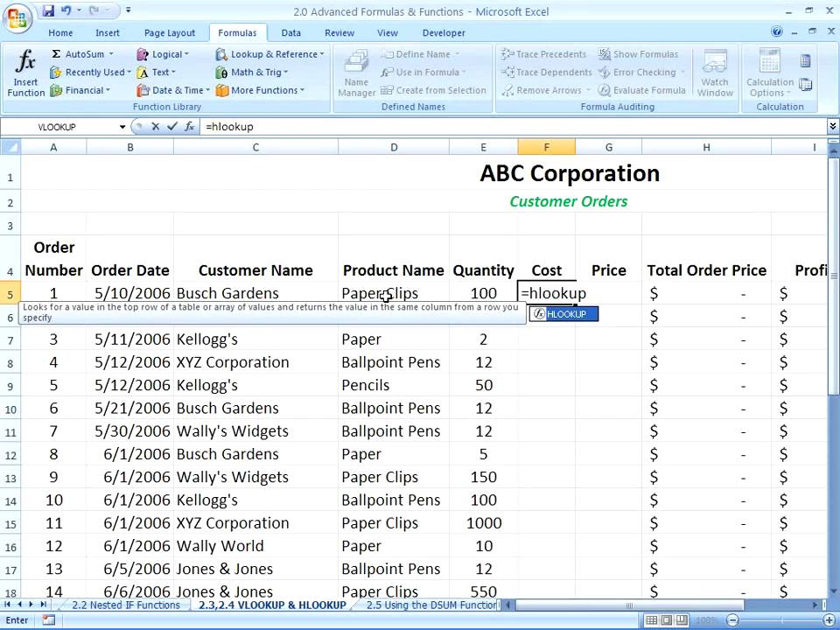840x630 pixels.
Task: Switch to Normal view in status bar
Action: pos(651,620)
